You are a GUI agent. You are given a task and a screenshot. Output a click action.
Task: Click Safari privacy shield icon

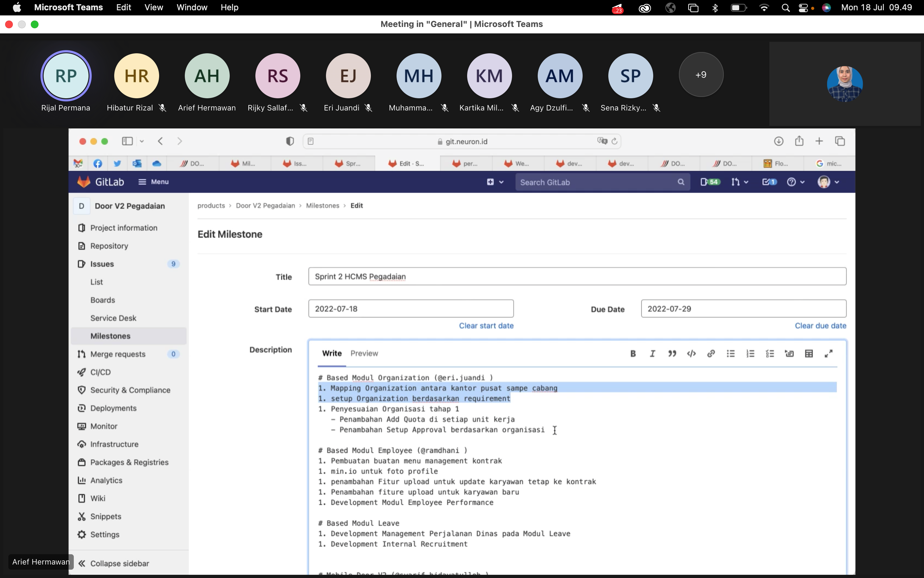290,141
